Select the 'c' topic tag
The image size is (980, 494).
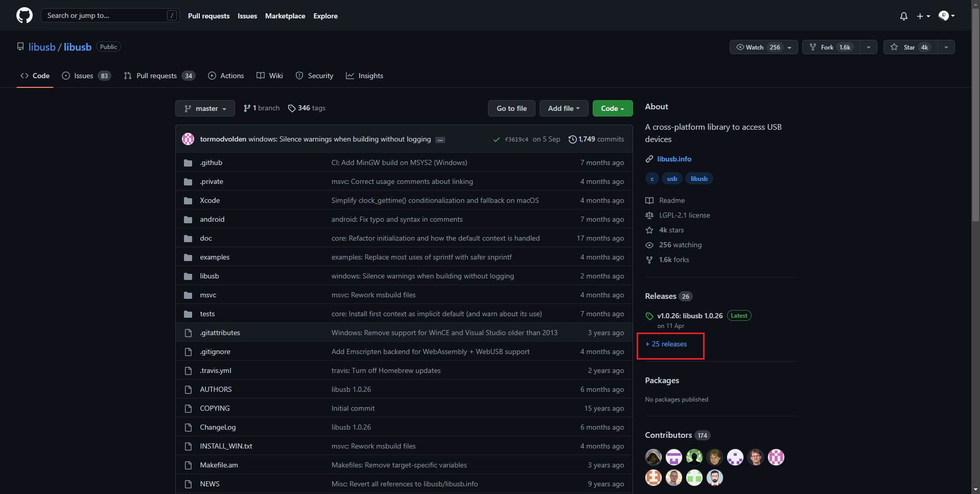[x=652, y=179]
